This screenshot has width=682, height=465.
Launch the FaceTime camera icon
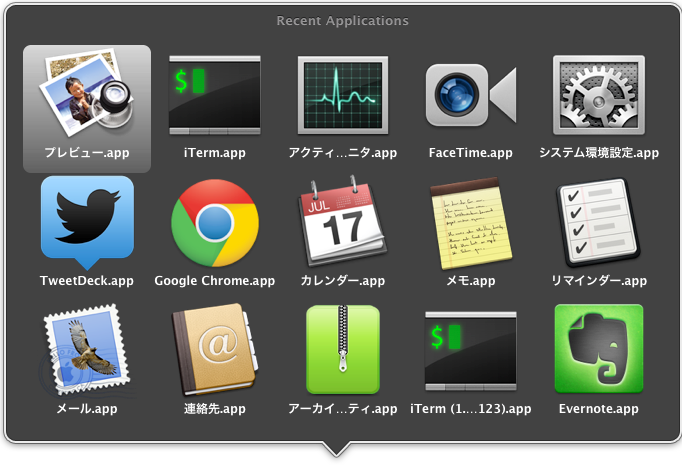pyautogui.click(x=471, y=95)
